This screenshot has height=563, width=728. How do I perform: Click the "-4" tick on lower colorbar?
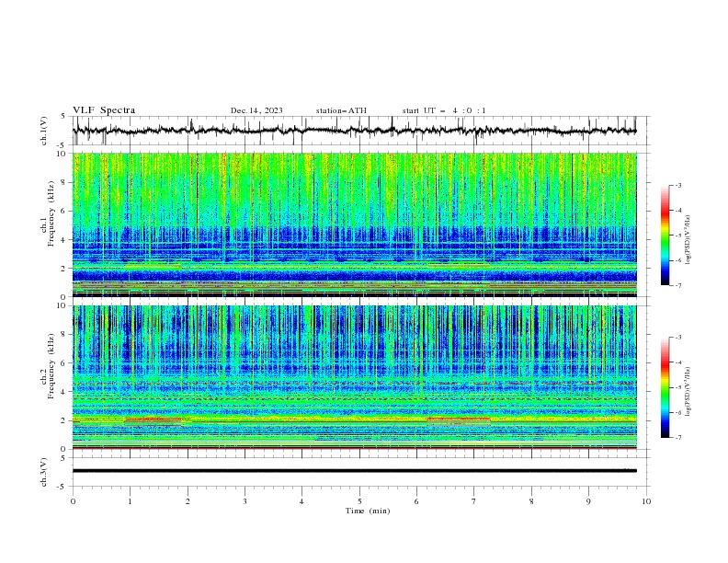(x=678, y=362)
